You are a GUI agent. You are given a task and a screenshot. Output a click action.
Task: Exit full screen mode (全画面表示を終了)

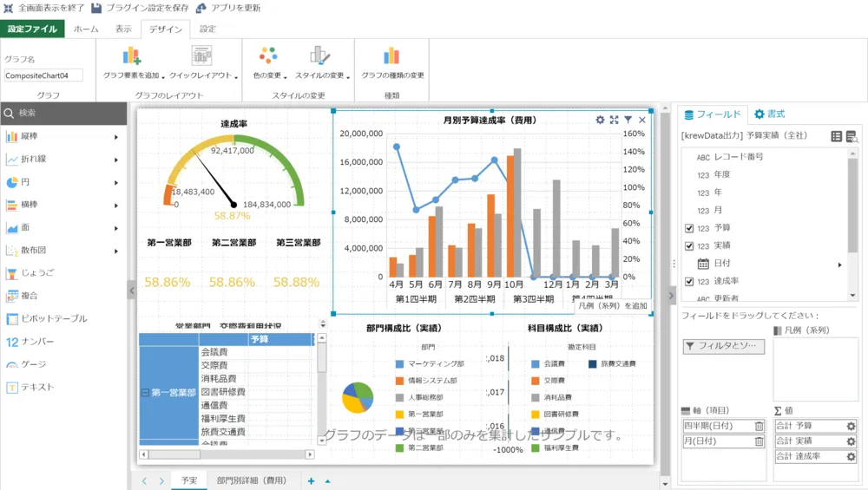pyautogui.click(x=43, y=8)
